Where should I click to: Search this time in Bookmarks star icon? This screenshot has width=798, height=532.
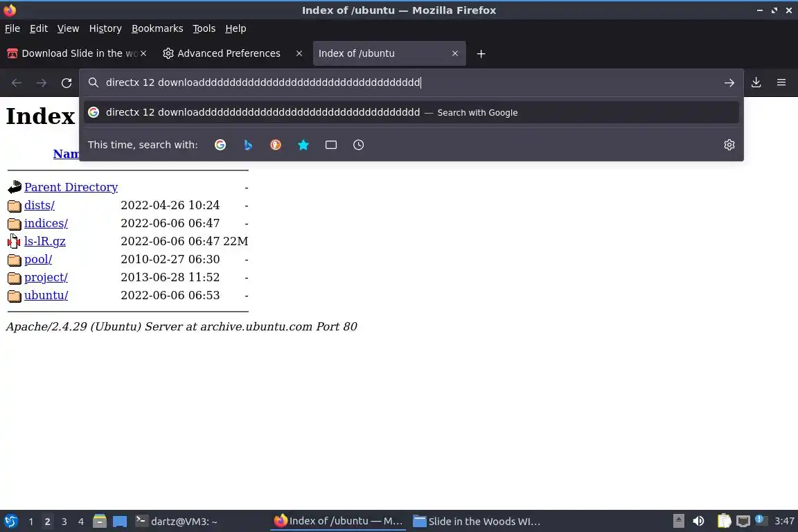click(303, 145)
